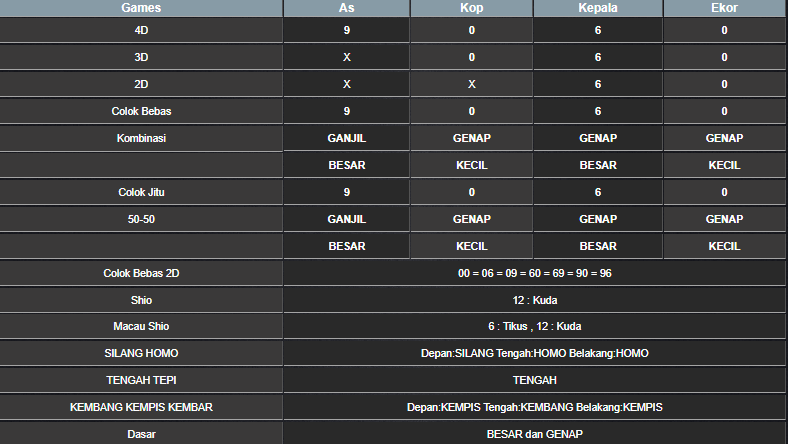Click As BESAR below the 50-50 row
The width and height of the screenshot is (788, 444).
346,246
